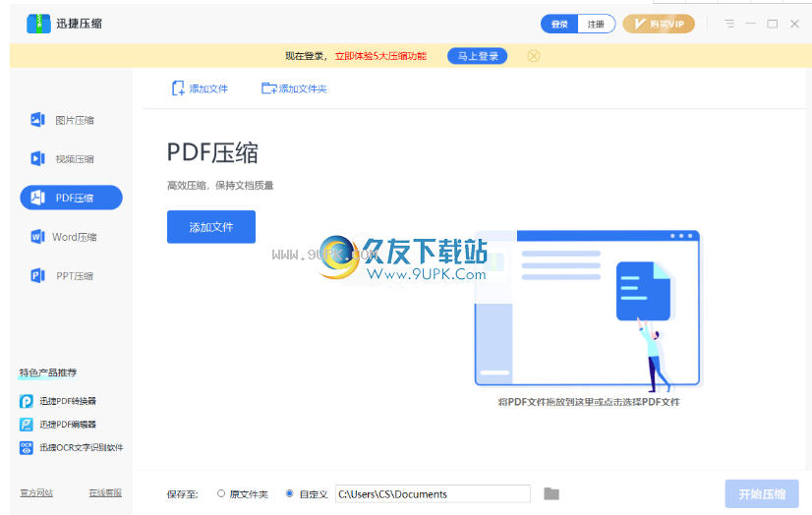Minimize the 迅捷压缩 window
This screenshot has height=515, width=812.
click(x=751, y=24)
